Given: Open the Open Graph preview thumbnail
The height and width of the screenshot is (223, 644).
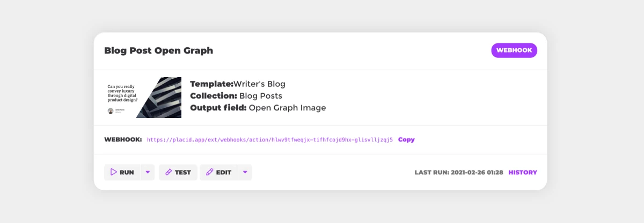Looking at the screenshot, I should click(143, 98).
